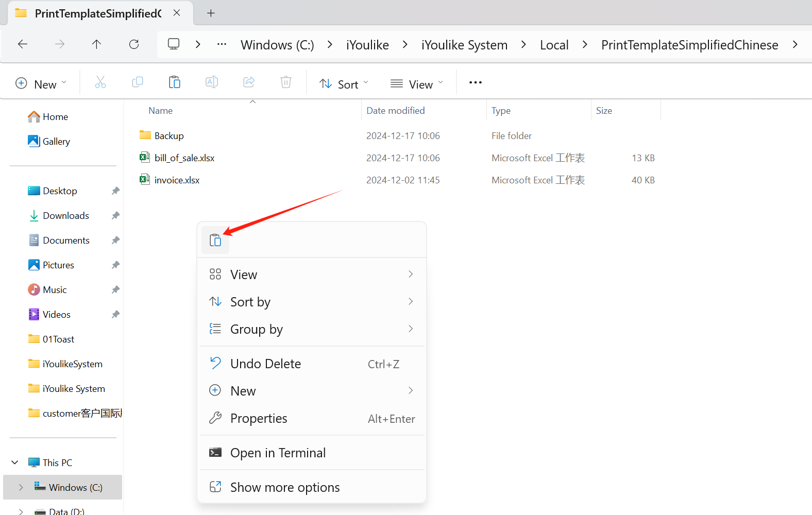Click the Paste icon in the context menu
This screenshot has height=515, width=812.
pyautogui.click(x=215, y=240)
